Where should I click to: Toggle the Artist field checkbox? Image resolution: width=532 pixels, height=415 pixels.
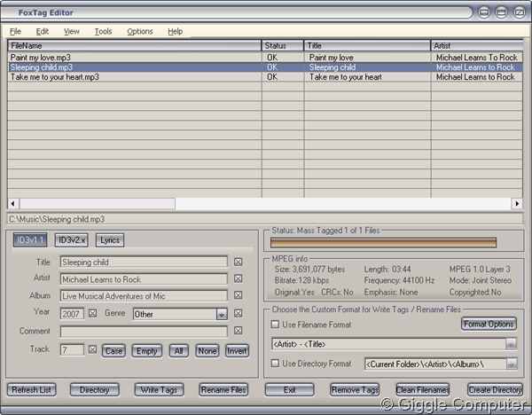(x=239, y=278)
